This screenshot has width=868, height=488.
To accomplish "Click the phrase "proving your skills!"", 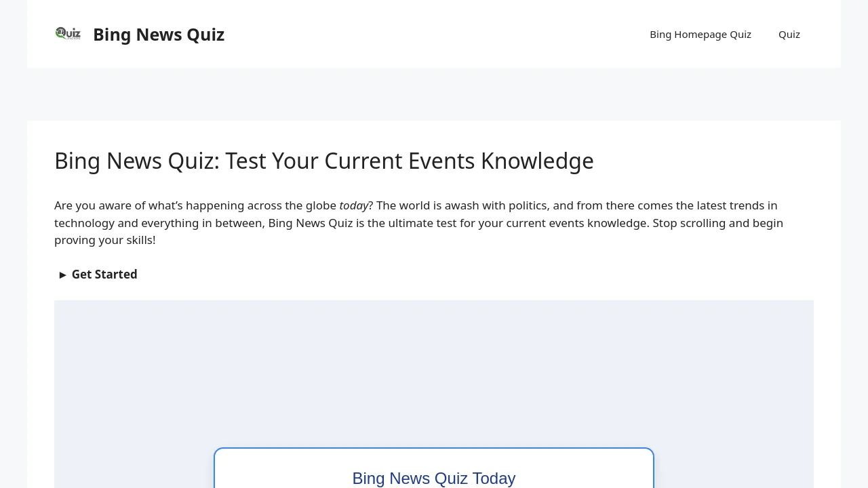I will coord(105,240).
